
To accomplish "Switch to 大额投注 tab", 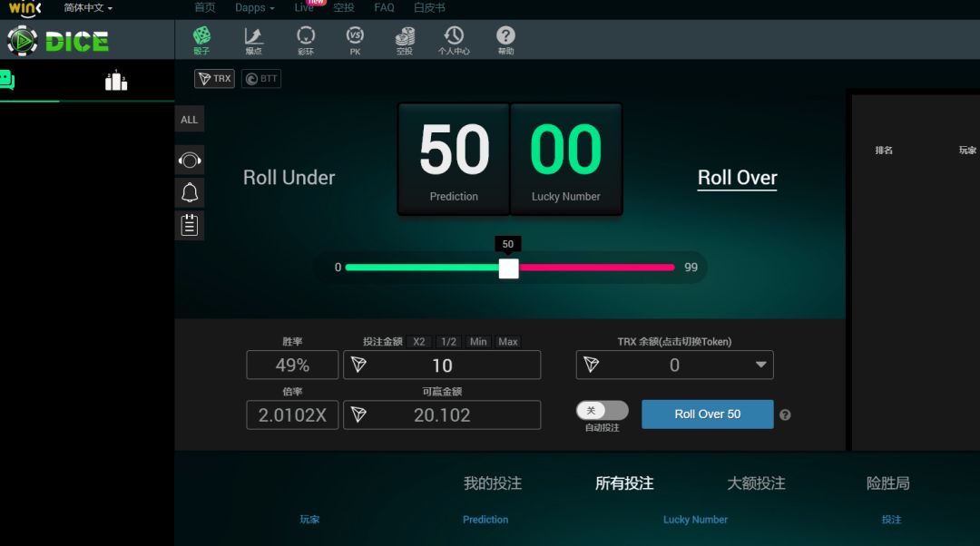I will (x=756, y=483).
